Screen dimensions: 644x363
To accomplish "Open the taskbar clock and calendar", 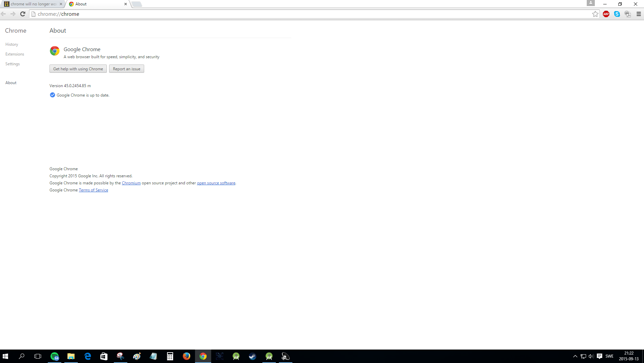I will tap(629, 356).
